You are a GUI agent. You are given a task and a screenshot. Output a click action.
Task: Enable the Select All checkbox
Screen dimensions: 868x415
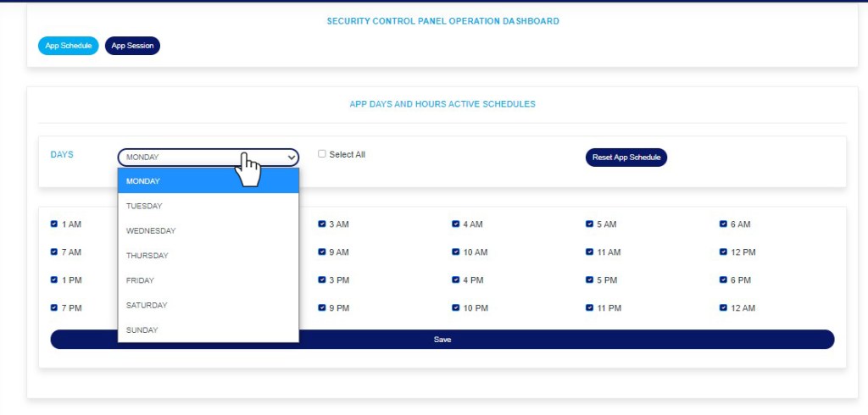point(322,154)
